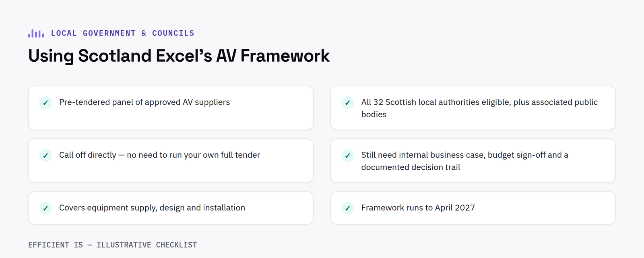The width and height of the screenshot is (644, 258).
Task: Click the Efficient IS — Illustrative Checklist footer
Action: [113, 245]
